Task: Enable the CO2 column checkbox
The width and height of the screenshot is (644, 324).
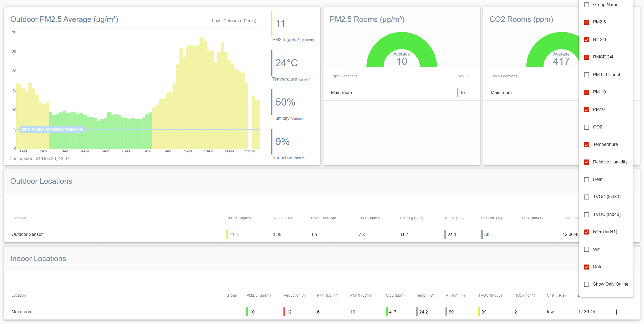Action: [x=586, y=127]
